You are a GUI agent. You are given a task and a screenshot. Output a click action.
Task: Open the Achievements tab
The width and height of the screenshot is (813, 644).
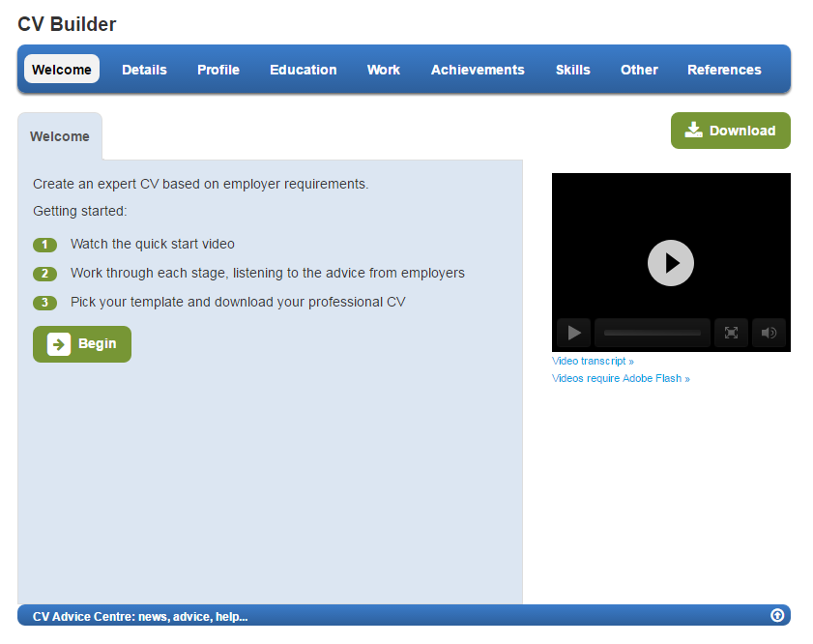click(478, 70)
